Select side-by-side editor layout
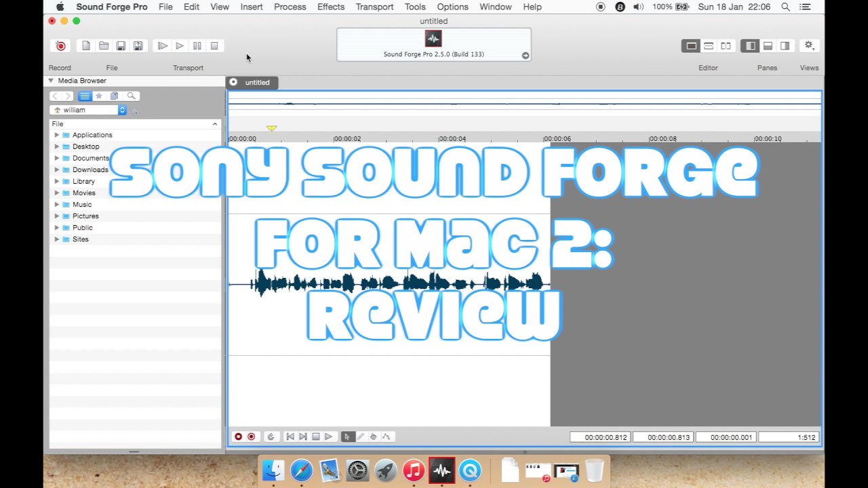 [726, 46]
